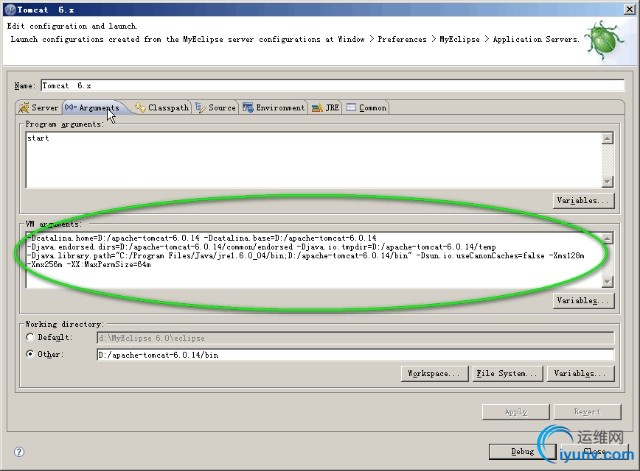640x471 pixels.
Task: Open Variables for Working directory
Action: pyautogui.click(x=580, y=373)
